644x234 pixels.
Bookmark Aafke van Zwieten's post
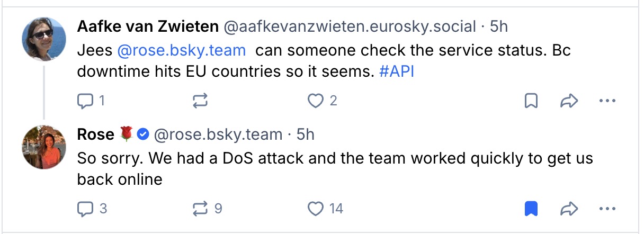point(531,101)
